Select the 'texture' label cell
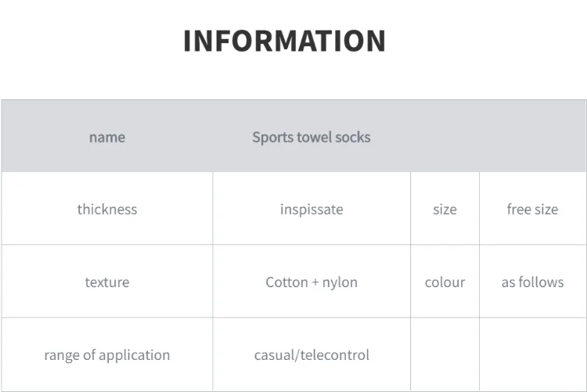The width and height of the screenshot is (587, 392). [x=107, y=281]
